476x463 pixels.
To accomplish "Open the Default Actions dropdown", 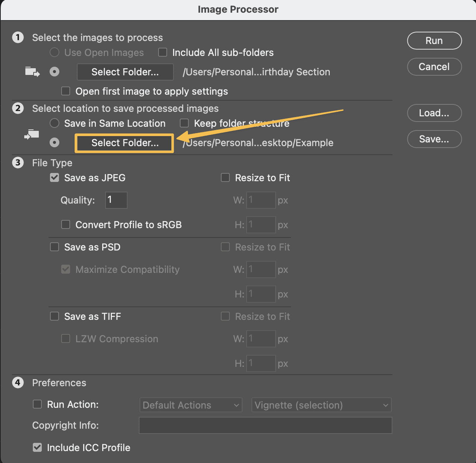I will [191, 405].
